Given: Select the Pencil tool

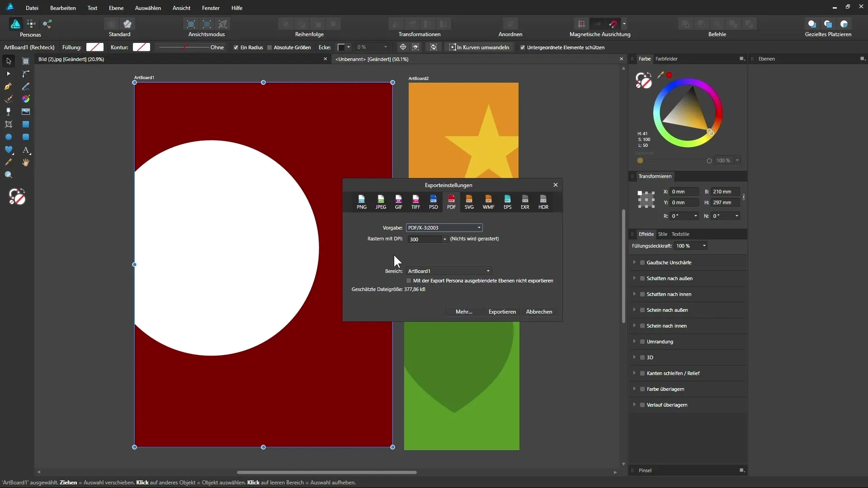Looking at the screenshot, I should tap(26, 86).
